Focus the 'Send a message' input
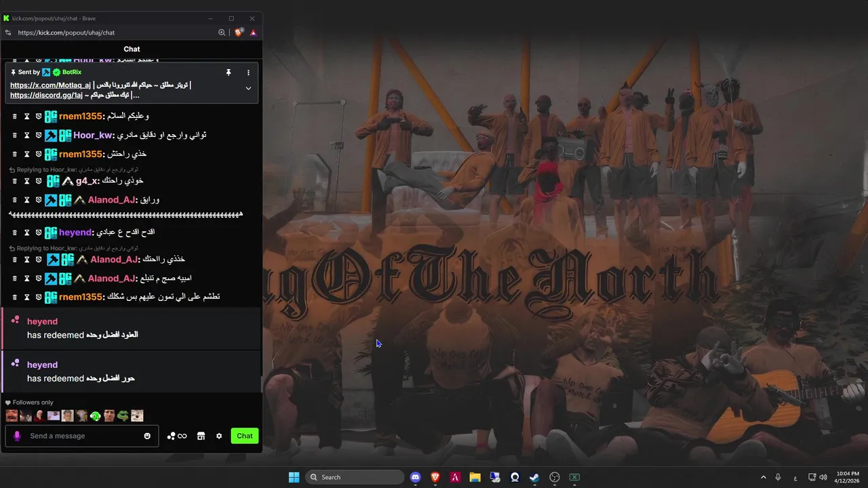 coord(81,436)
